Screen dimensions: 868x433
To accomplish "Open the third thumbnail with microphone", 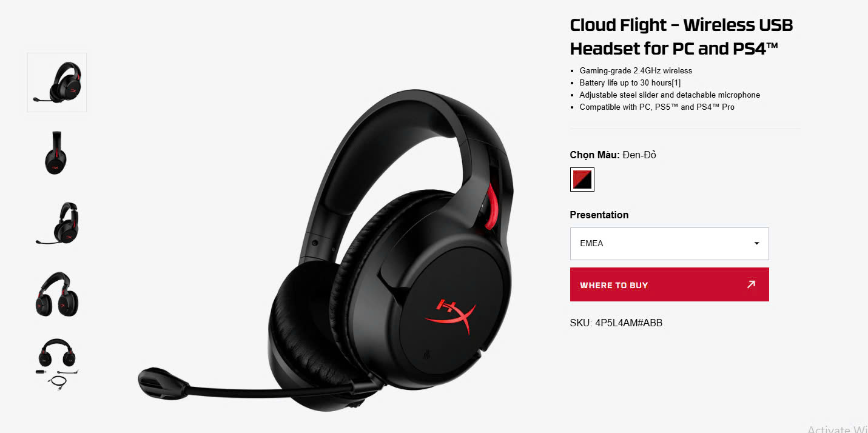I will click(57, 224).
